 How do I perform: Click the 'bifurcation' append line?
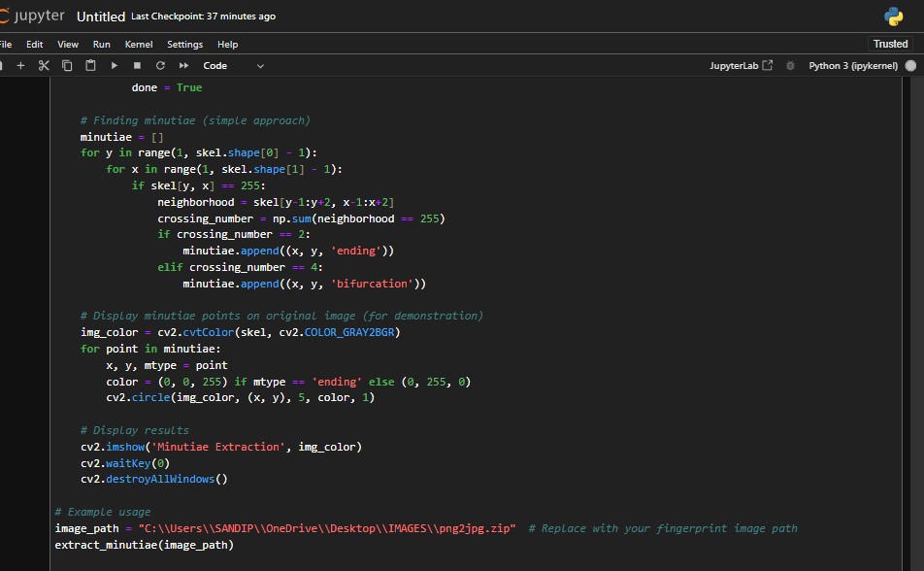(304, 284)
